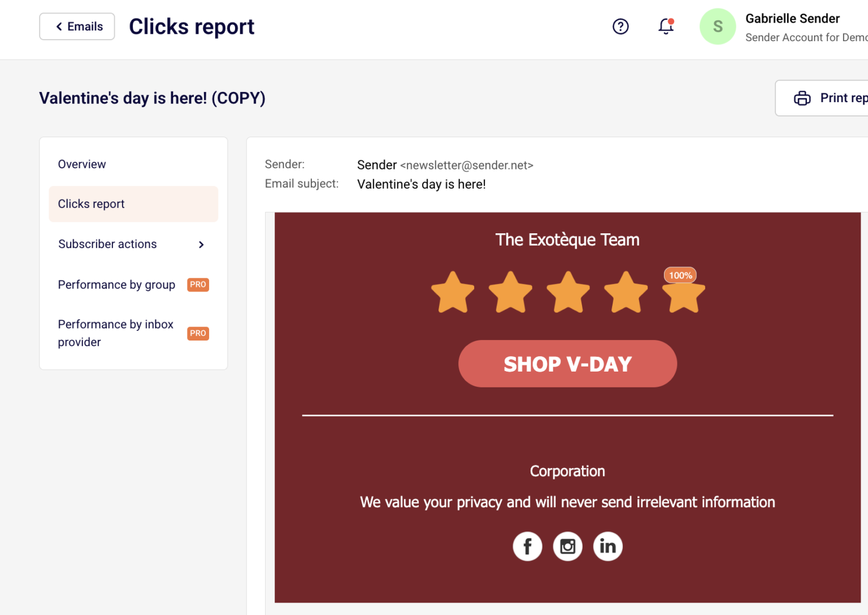868x615 pixels.
Task: Click the "Corporation" footer text
Action: [x=567, y=471]
